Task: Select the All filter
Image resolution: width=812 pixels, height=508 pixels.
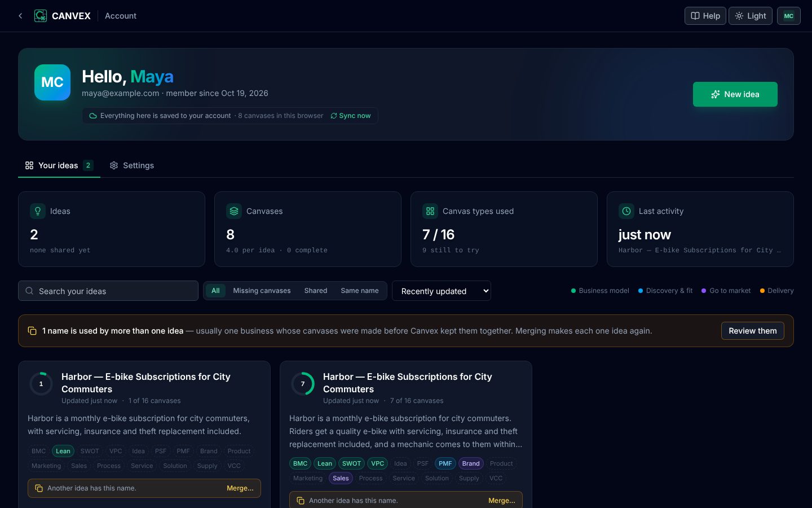Action: [x=215, y=291]
